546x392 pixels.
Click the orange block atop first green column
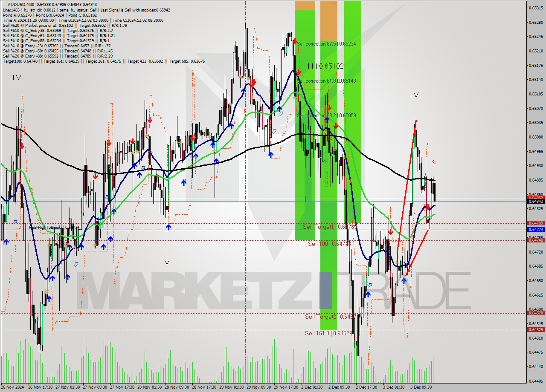(305, 5)
